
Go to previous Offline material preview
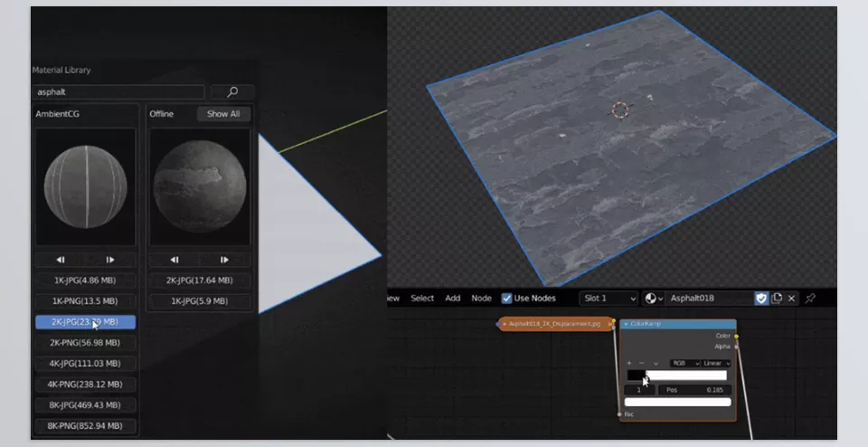coord(175,260)
